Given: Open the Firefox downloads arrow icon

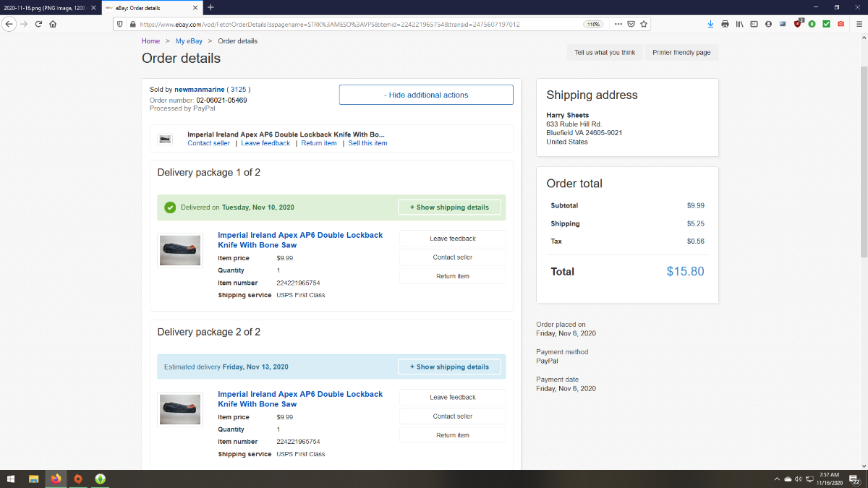Looking at the screenshot, I should [x=710, y=24].
